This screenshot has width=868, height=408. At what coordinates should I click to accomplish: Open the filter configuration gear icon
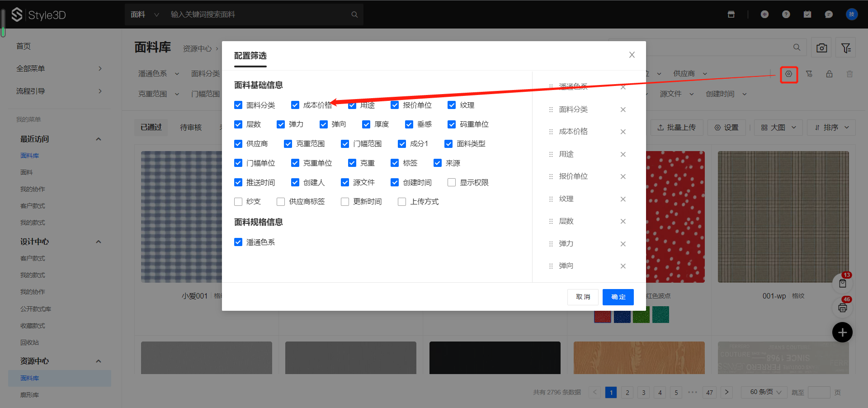coord(789,74)
